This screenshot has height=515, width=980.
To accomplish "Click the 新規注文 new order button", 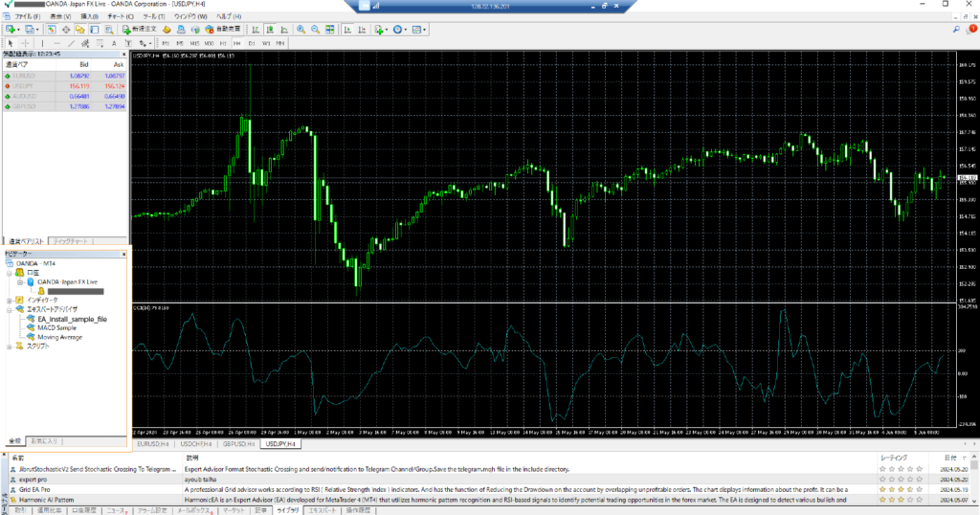I will 139,30.
